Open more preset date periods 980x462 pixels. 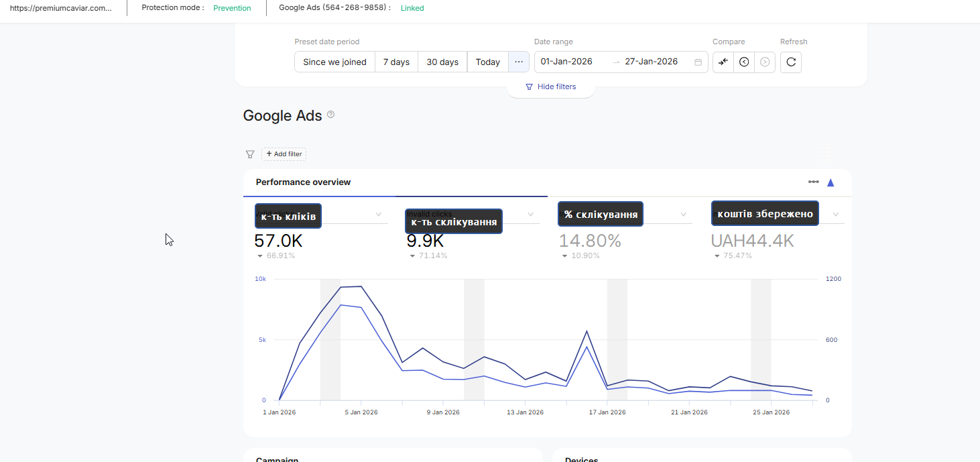point(519,62)
